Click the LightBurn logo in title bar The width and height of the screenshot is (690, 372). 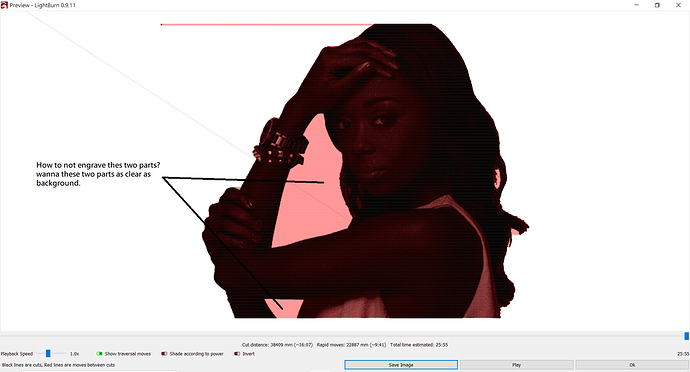point(4,5)
